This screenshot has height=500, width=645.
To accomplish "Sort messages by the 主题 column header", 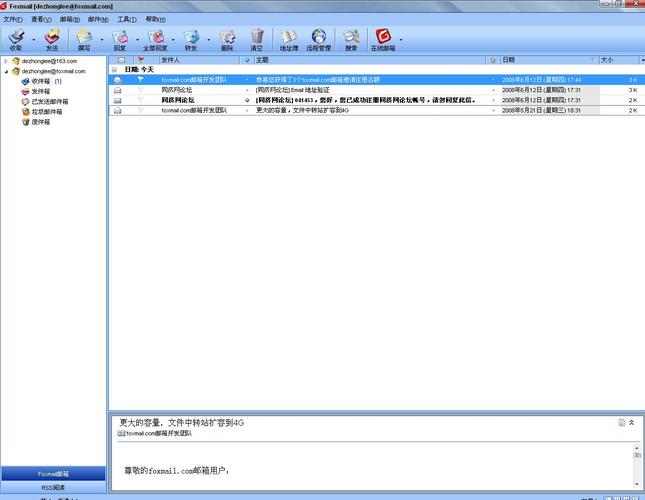I will (x=369, y=60).
